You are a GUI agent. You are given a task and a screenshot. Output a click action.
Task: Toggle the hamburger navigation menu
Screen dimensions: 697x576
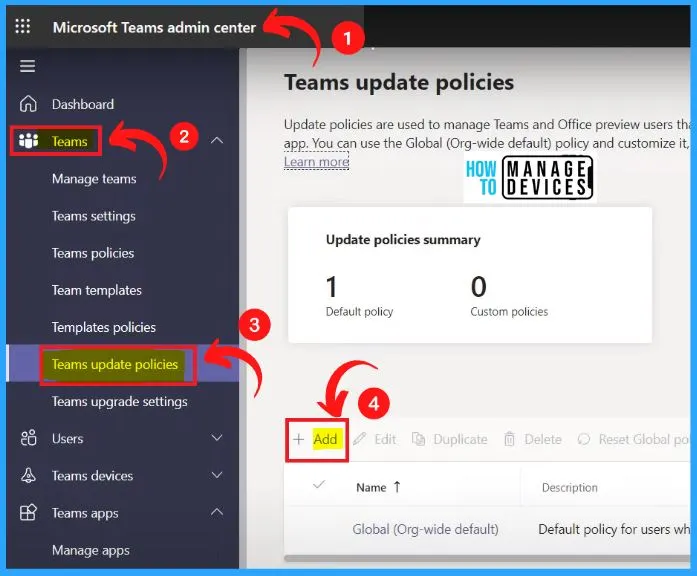pos(28,66)
